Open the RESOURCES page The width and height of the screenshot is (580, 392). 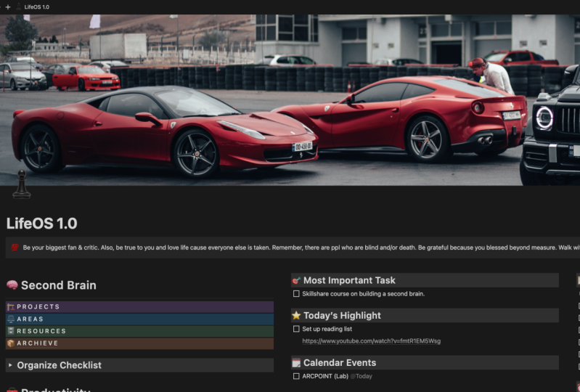tap(140, 331)
